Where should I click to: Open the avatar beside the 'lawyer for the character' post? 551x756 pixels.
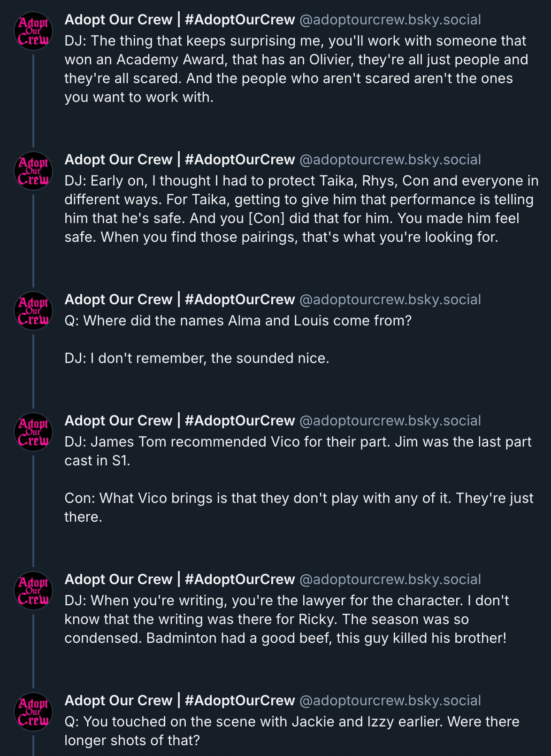(x=33, y=591)
